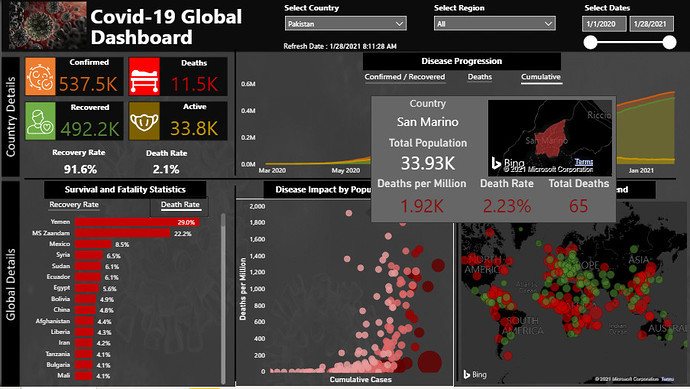The width and height of the screenshot is (690, 389).
Task: Switch to Confirmed / Recovered tab
Action: coord(404,77)
